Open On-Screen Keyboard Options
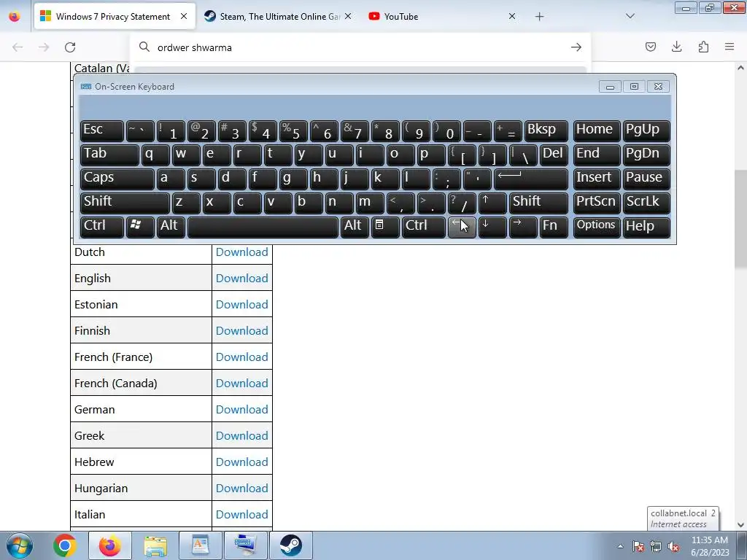 click(597, 227)
